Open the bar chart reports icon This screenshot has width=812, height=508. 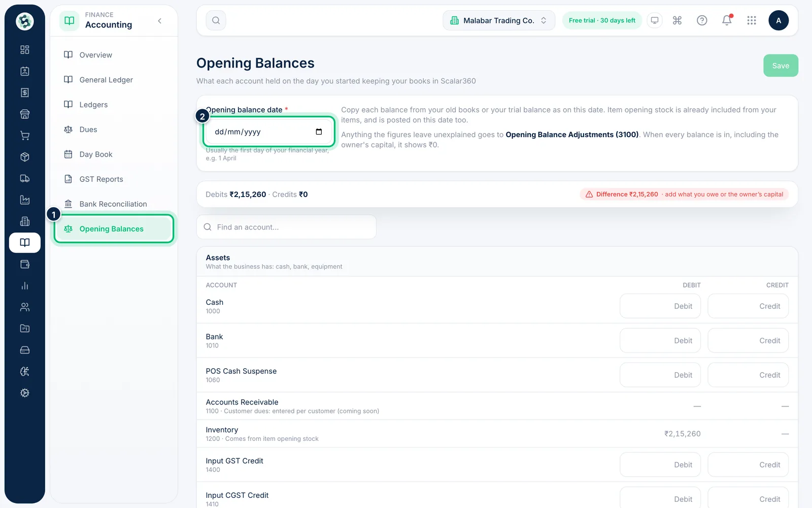pos(24,285)
